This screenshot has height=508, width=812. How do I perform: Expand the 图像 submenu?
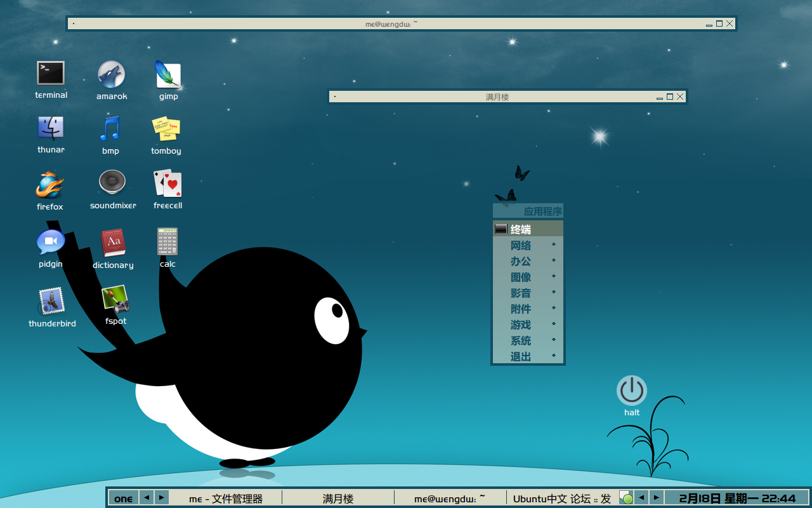(528, 277)
